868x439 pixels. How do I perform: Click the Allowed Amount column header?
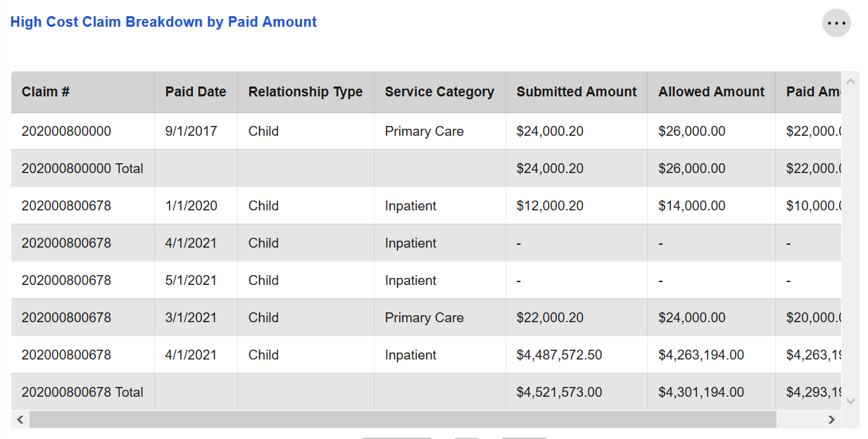711,92
